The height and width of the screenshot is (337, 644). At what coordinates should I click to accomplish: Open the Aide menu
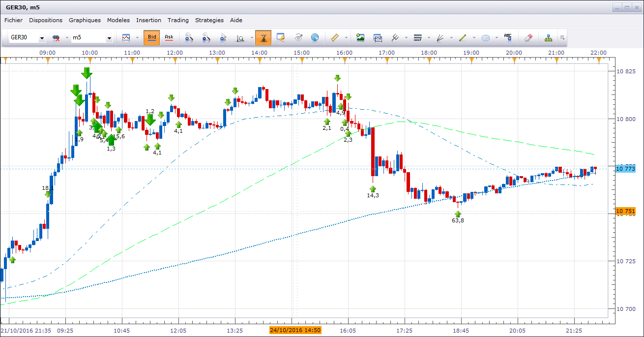click(236, 20)
